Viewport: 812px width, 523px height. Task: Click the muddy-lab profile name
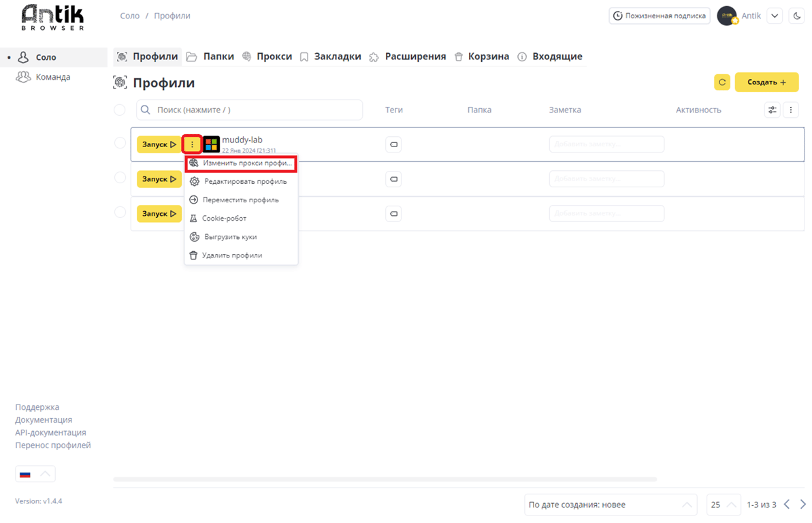click(242, 140)
